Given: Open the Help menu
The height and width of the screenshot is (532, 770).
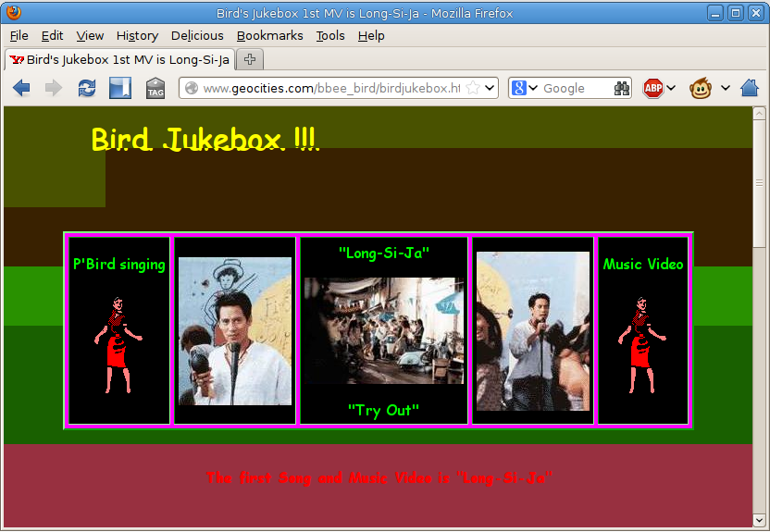Looking at the screenshot, I should tap(371, 36).
